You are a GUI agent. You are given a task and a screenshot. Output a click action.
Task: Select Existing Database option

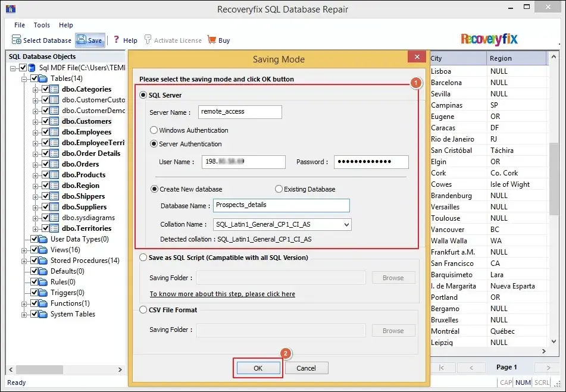coord(279,189)
